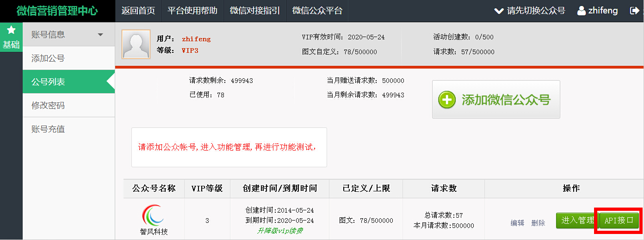Click the star icon above 基础
This screenshot has width=644, height=240.
click(x=11, y=31)
